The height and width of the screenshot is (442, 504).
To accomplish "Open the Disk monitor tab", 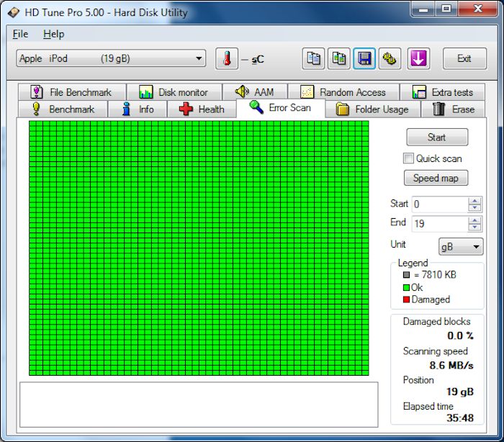I will (174, 92).
